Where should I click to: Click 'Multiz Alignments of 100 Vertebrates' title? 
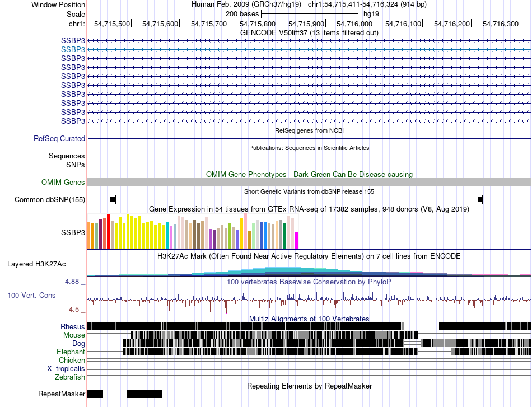point(309,319)
